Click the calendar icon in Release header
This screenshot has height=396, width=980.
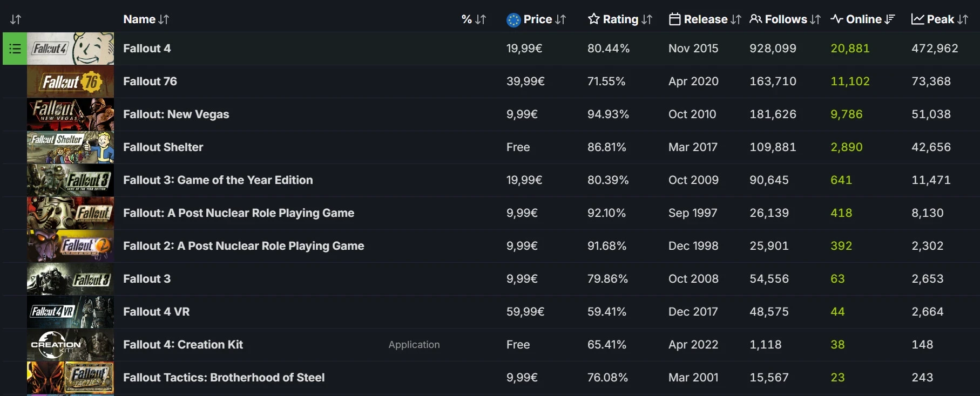click(x=674, y=19)
